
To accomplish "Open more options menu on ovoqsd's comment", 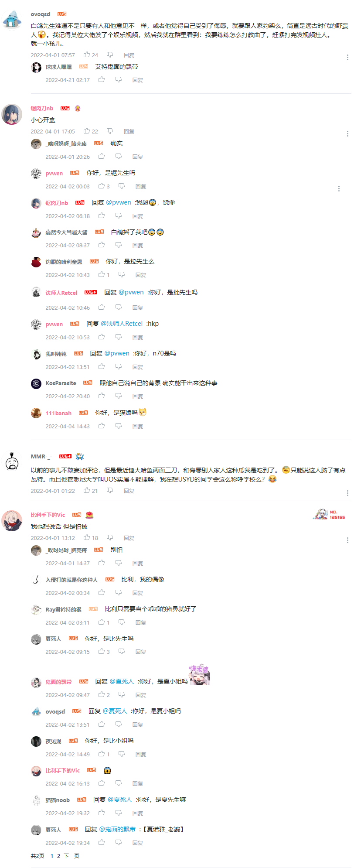I will [347, 58].
